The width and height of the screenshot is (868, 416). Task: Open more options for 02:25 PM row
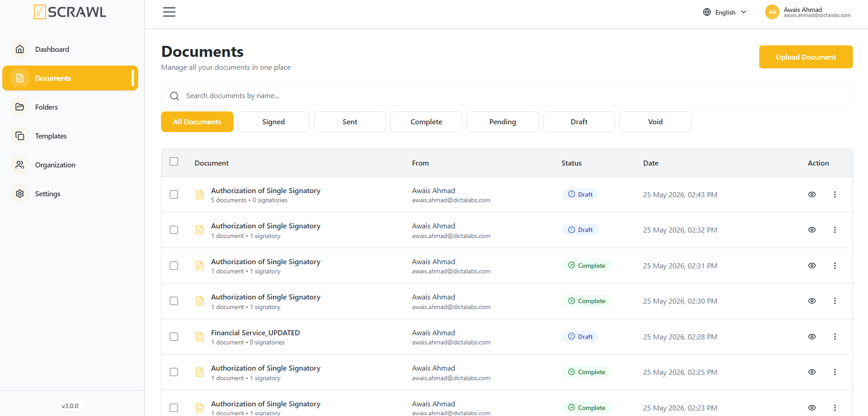[835, 372]
